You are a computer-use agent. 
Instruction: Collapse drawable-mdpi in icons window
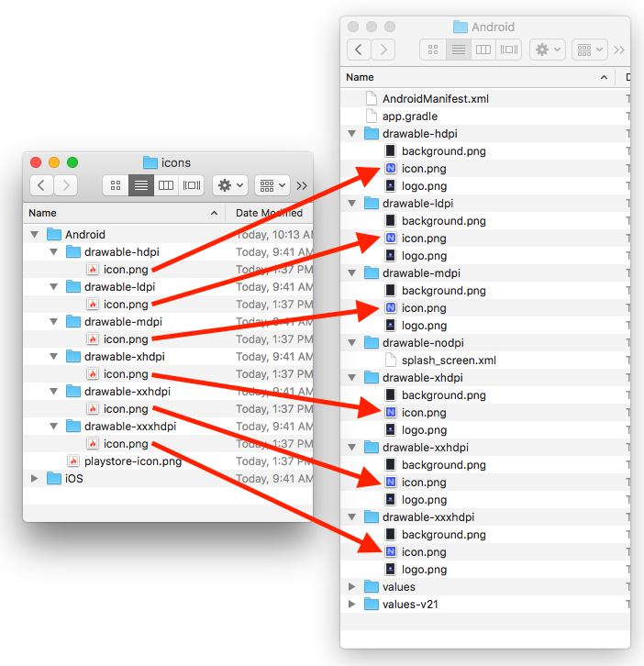click(54, 321)
